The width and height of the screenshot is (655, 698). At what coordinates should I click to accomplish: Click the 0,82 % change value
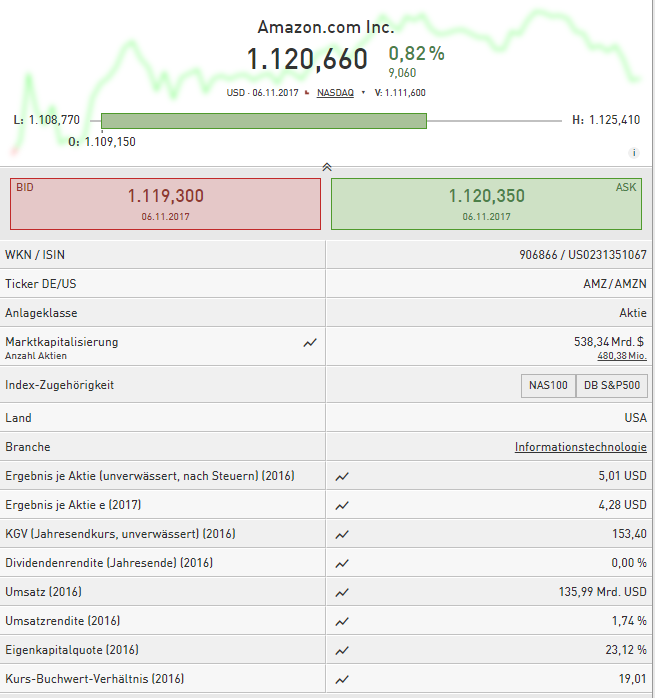tap(416, 53)
